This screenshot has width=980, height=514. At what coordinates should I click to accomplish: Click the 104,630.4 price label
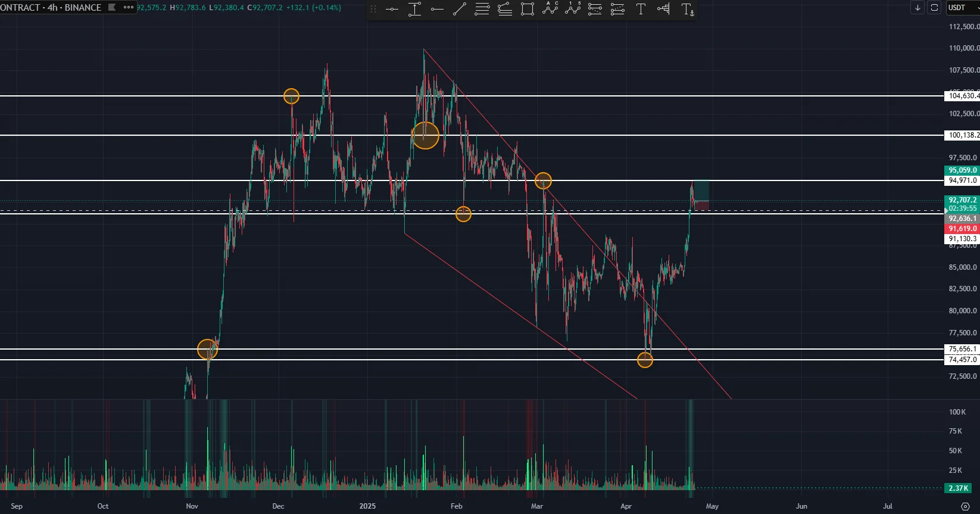[963, 96]
